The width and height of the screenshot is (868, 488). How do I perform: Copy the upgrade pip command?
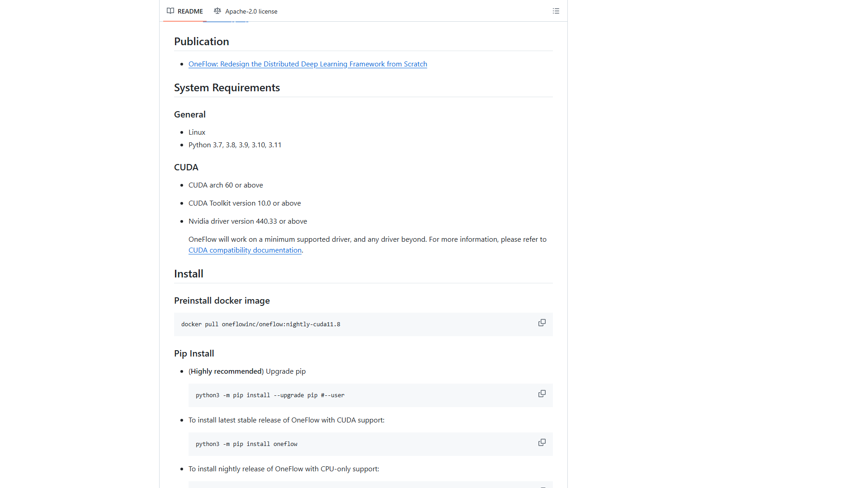coord(542,394)
